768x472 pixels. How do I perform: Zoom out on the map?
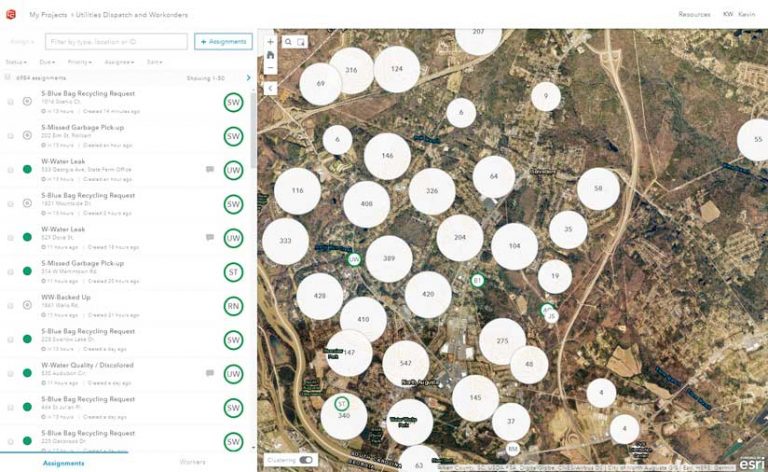[x=270, y=68]
